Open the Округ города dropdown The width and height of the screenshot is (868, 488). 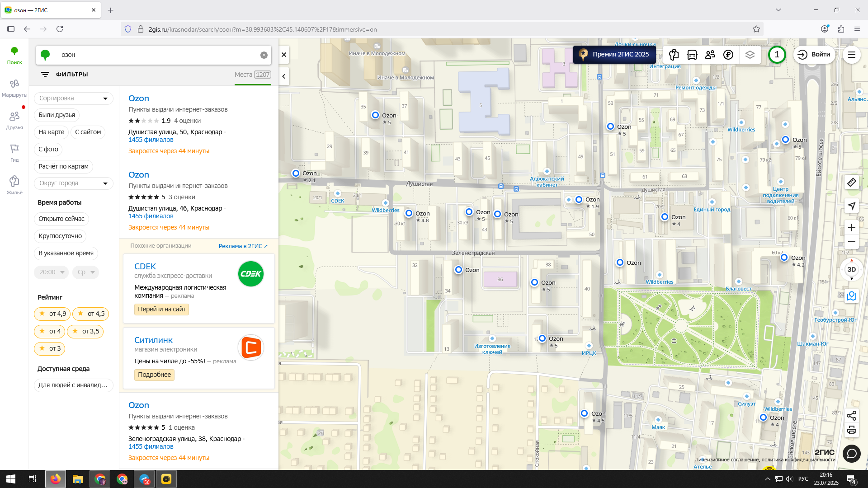point(73,183)
